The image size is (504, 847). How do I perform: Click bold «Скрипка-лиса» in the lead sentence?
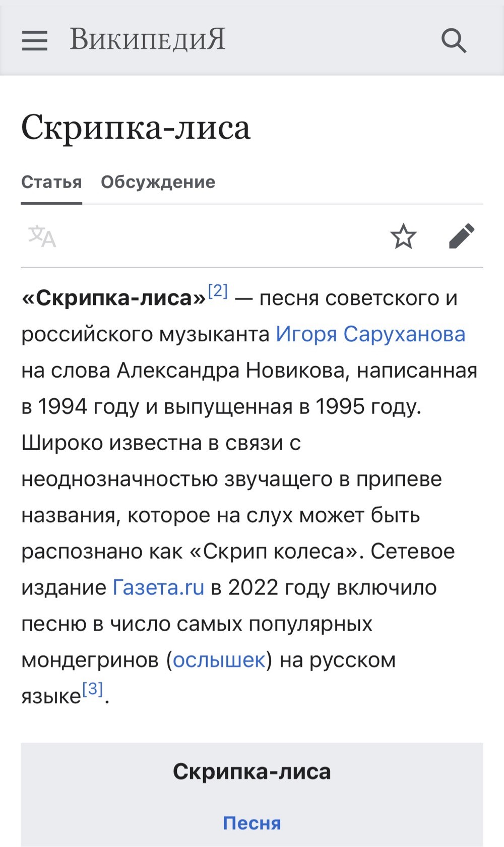click(114, 298)
